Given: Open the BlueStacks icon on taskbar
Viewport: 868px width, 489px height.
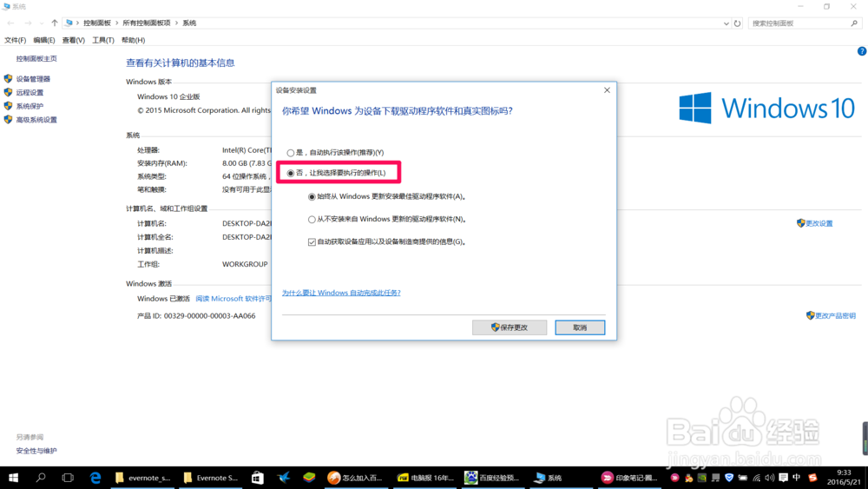Looking at the screenshot, I should pos(310,478).
